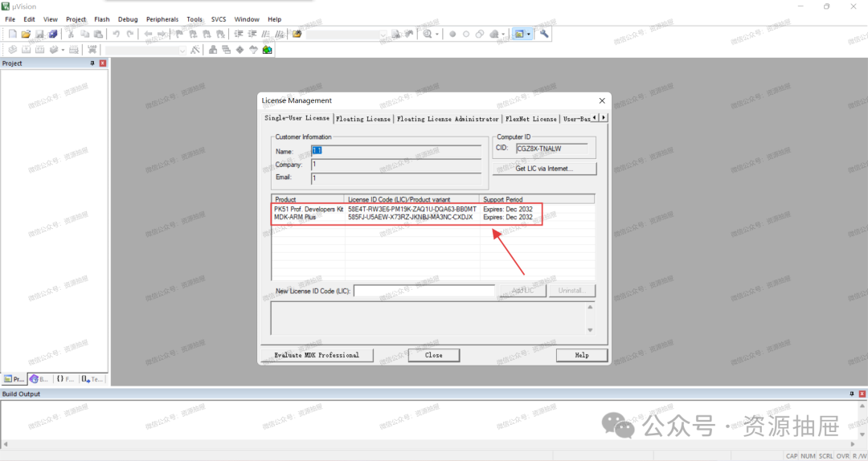Click the Find in Files folder icon

point(297,34)
